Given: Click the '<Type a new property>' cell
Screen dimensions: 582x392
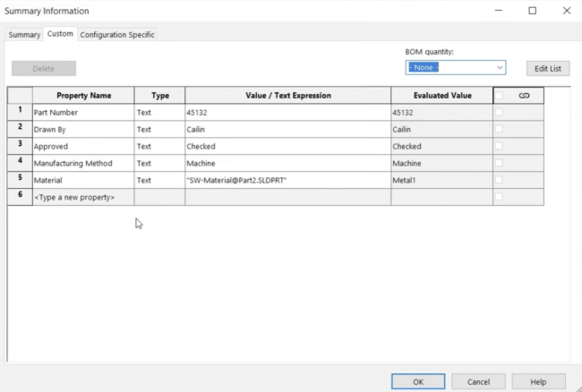Looking at the screenshot, I should coord(83,197).
